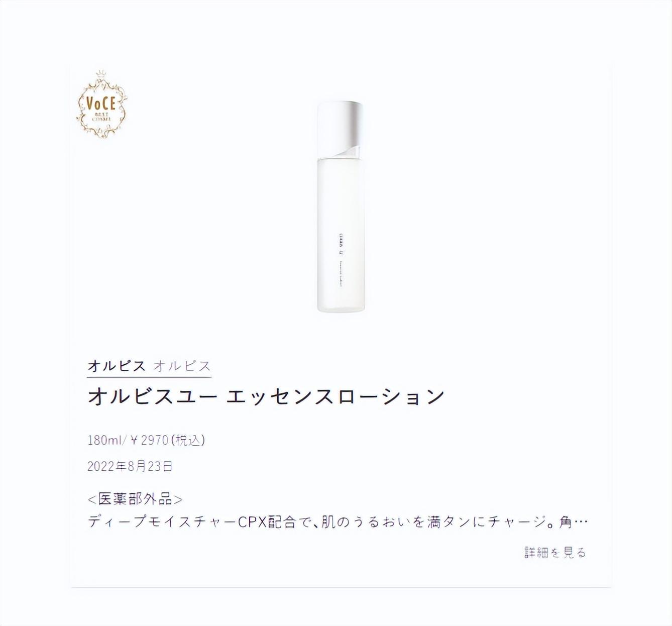This screenshot has width=672, height=626.
Task: Click the <医薬部外品> label
Action: 135,499
